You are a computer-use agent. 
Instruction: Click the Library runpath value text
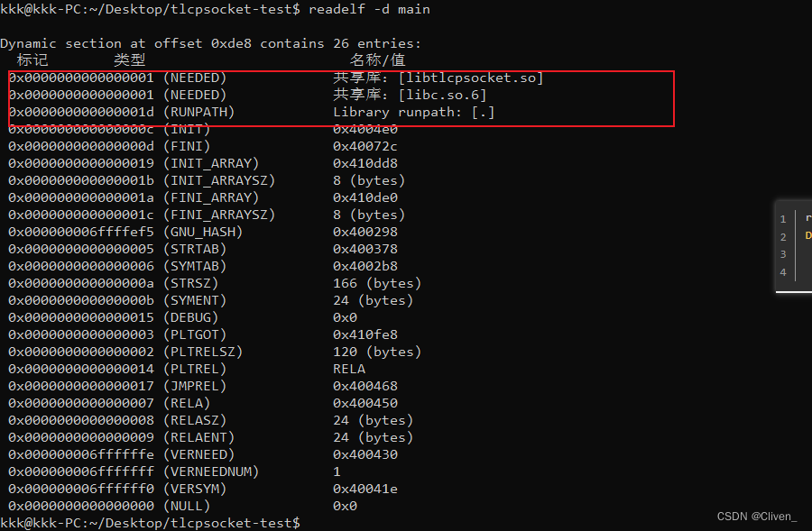click(x=414, y=112)
